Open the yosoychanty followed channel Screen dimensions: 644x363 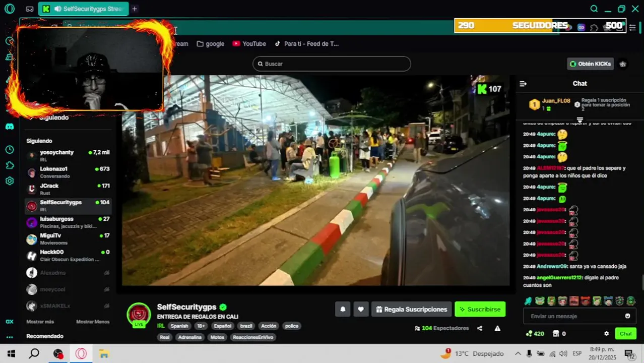tap(68, 155)
